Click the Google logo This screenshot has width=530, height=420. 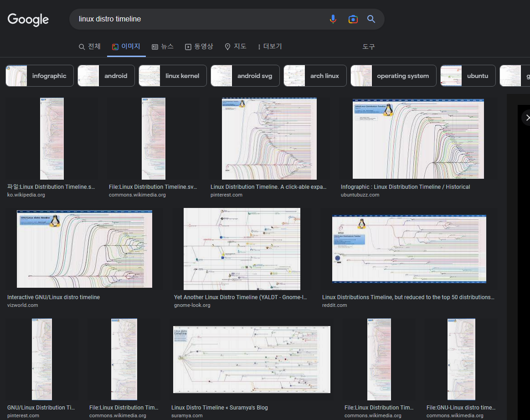pyautogui.click(x=28, y=20)
